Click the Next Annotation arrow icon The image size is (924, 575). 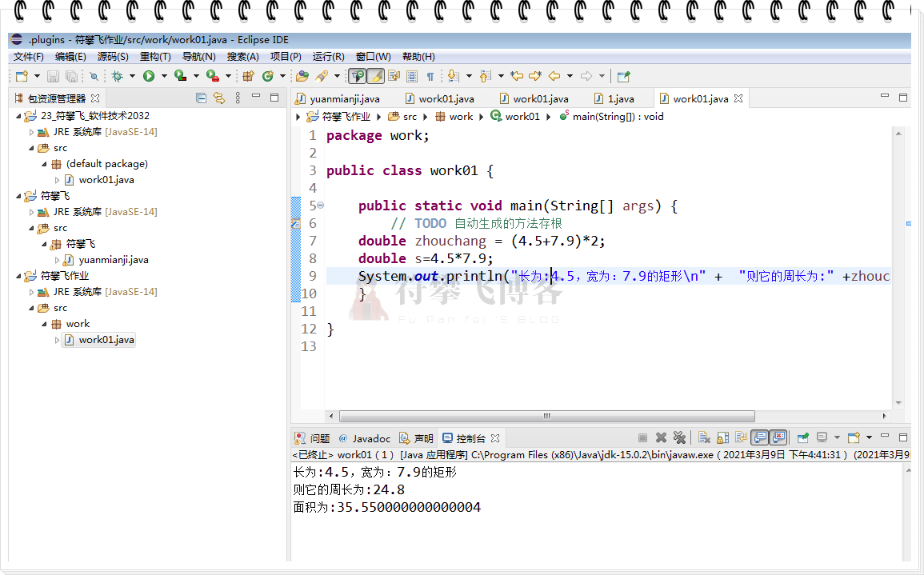(453, 76)
